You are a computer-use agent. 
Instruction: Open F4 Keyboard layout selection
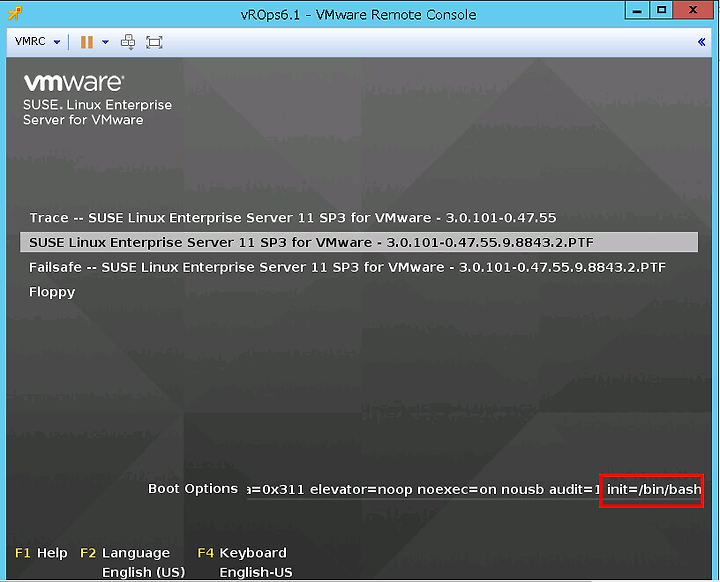coord(242,553)
